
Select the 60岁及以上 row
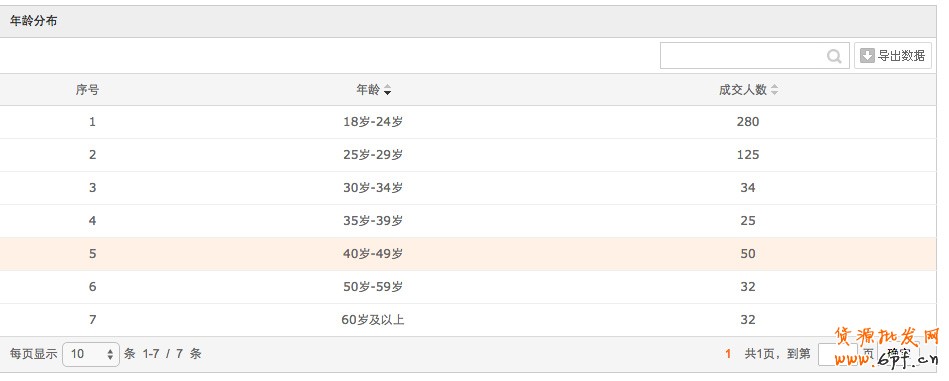[x=468, y=320]
